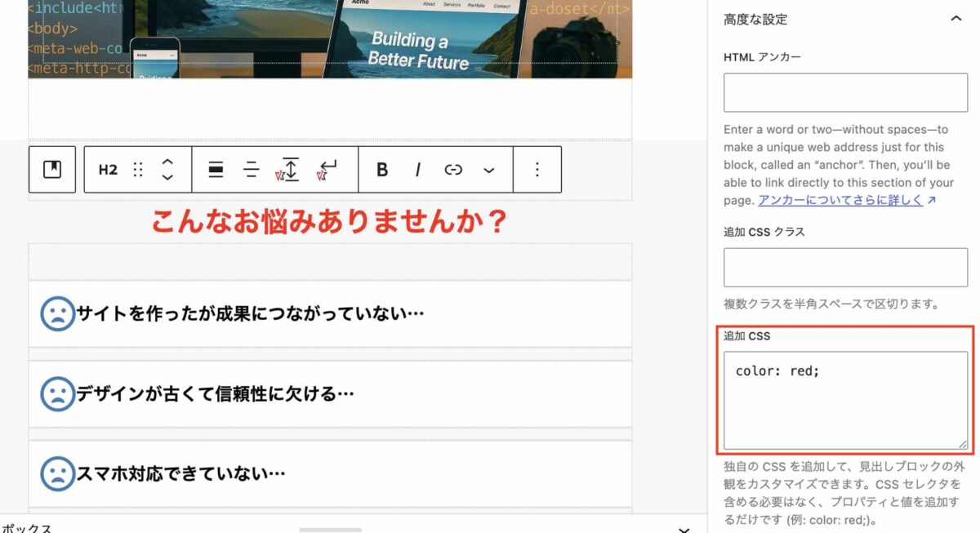The height and width of the screenshot is (533, 980).
Task: Change heading level with H2 button
Action: [108, 170]
